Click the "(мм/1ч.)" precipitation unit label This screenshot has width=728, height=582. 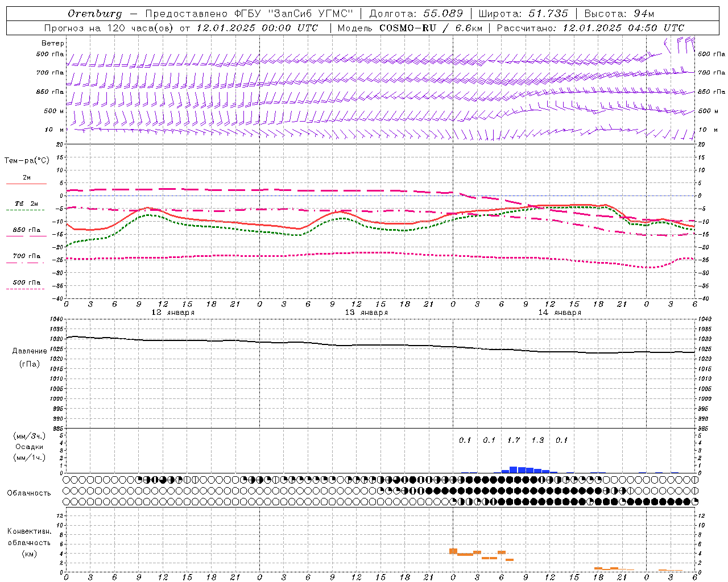click(x=30, y=458)
